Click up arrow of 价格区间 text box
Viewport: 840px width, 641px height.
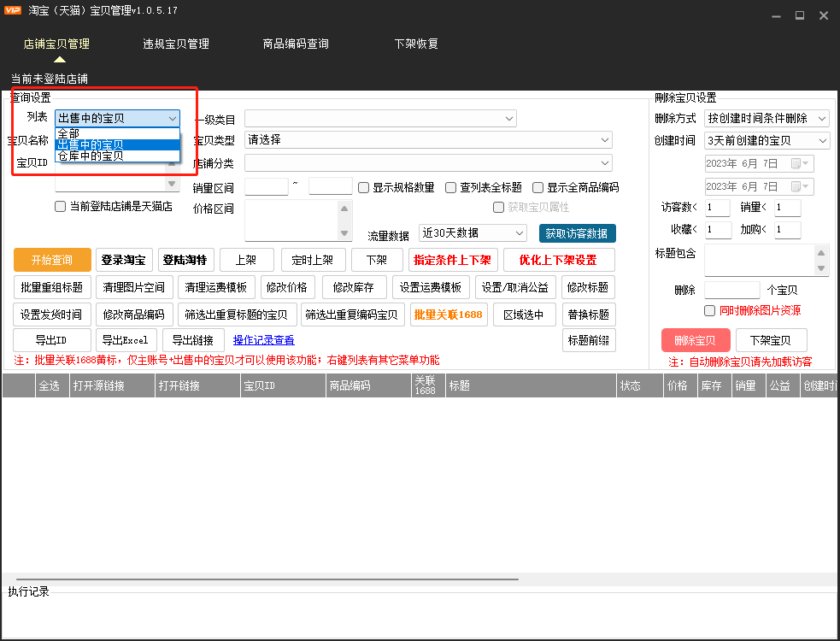tap(344, 209)
